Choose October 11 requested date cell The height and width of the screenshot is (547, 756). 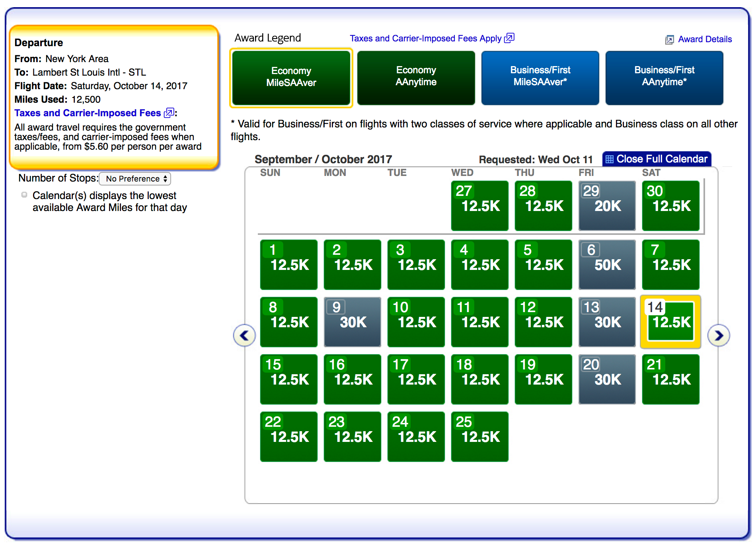click(479, 322)
